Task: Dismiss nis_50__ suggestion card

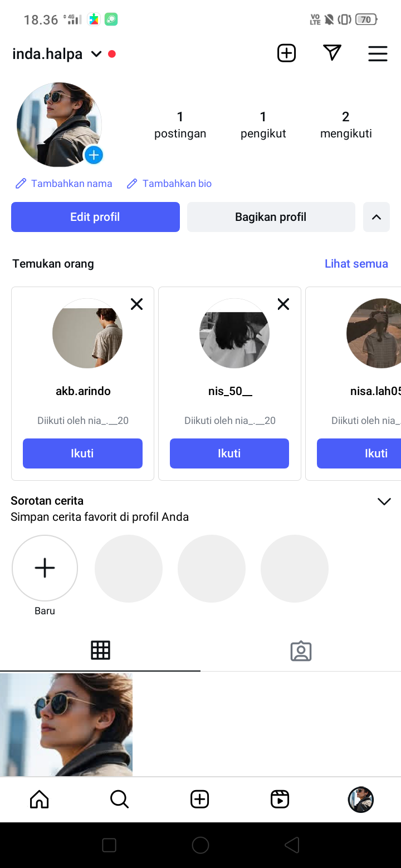Action: (x=283, y=304)
